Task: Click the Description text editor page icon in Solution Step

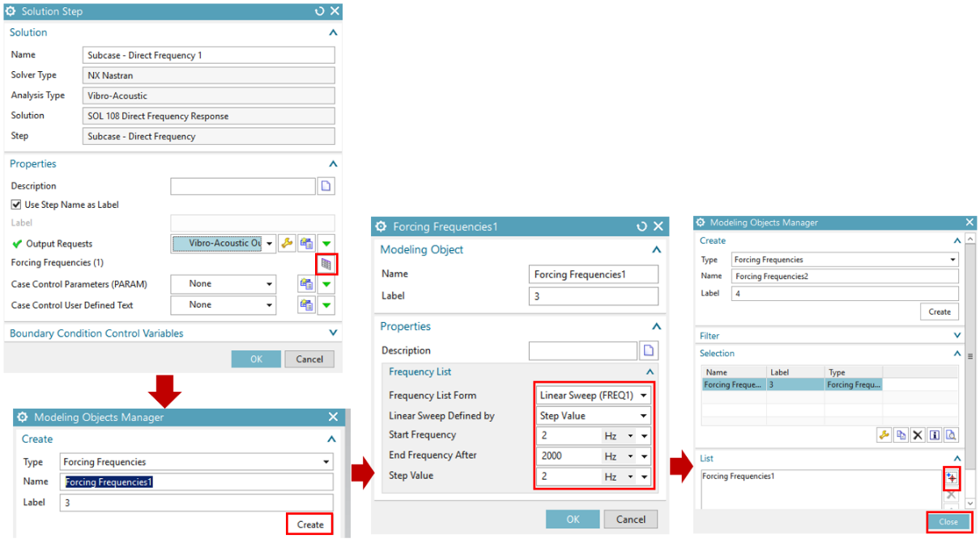Action: [x=326, y=186]
